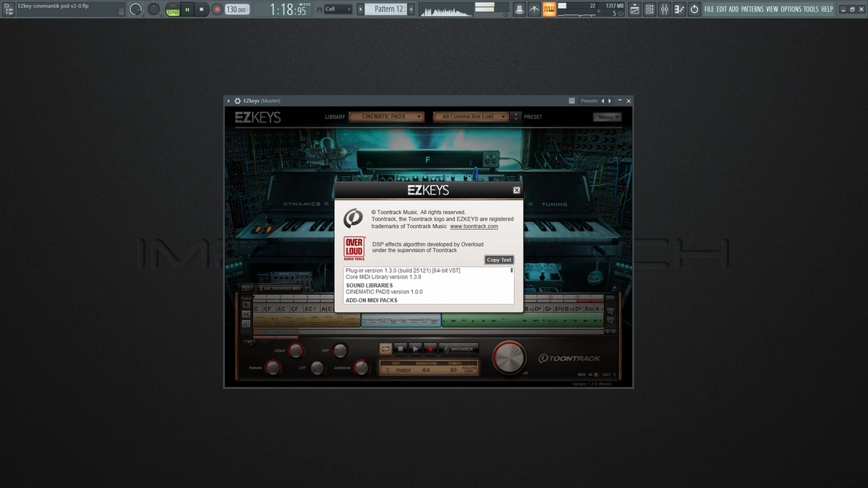868x488 pixels.
Task: Open the CINEMATIC PADS library dropdown
Action: pos(386,116)
